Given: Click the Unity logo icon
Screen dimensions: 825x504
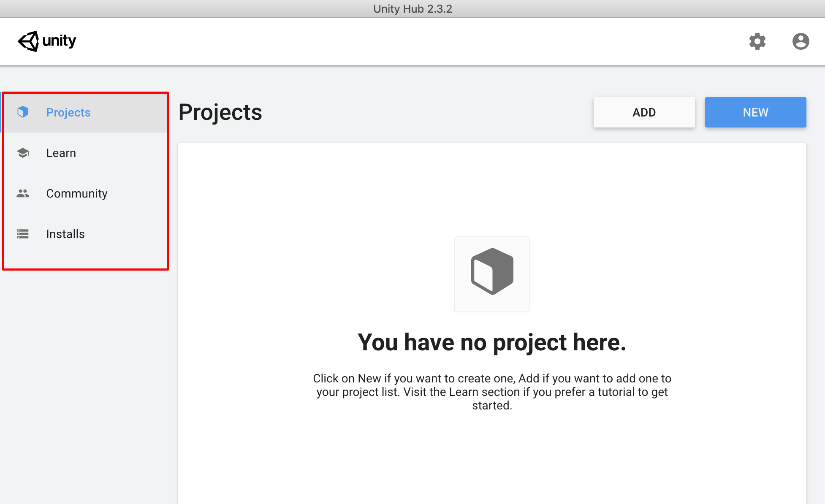Looking at the screenshot, I should tap(28, 41).
